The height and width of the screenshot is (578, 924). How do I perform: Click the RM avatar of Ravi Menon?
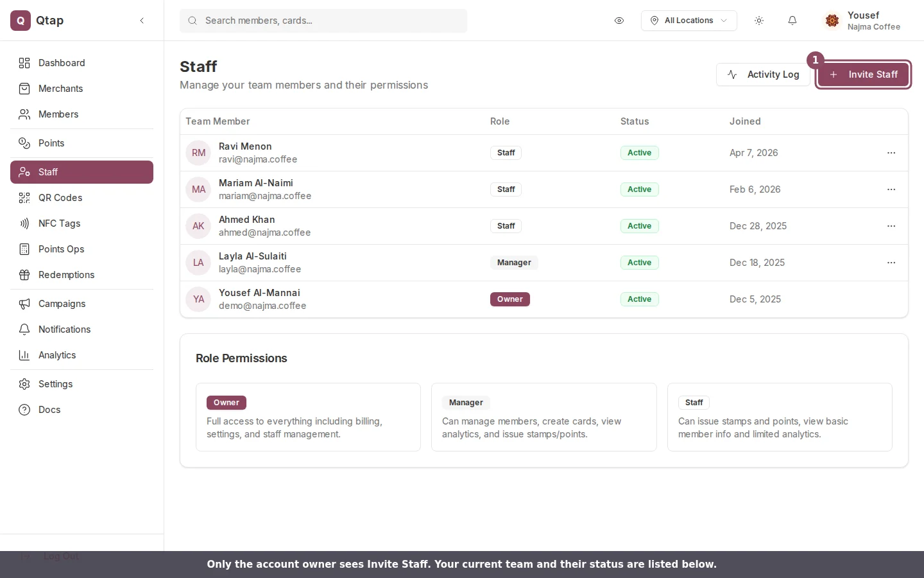pyautogui.click(x=198, y=153)
